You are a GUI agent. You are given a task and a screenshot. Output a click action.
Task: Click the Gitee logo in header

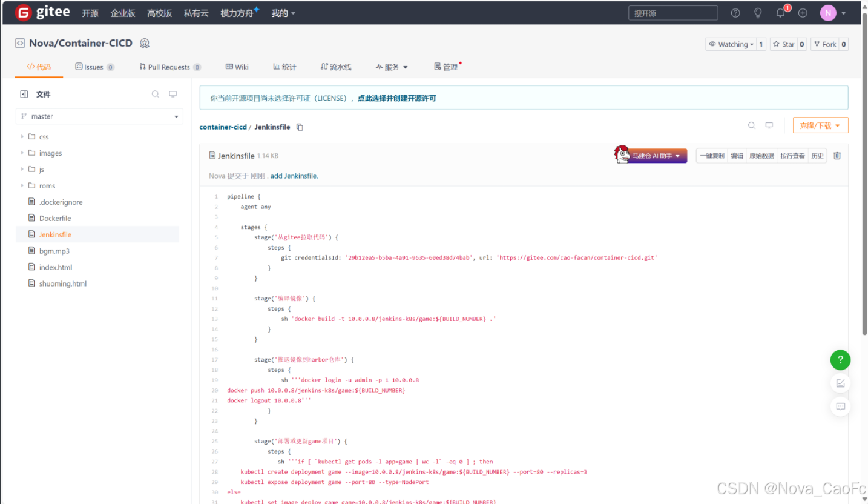42,12
